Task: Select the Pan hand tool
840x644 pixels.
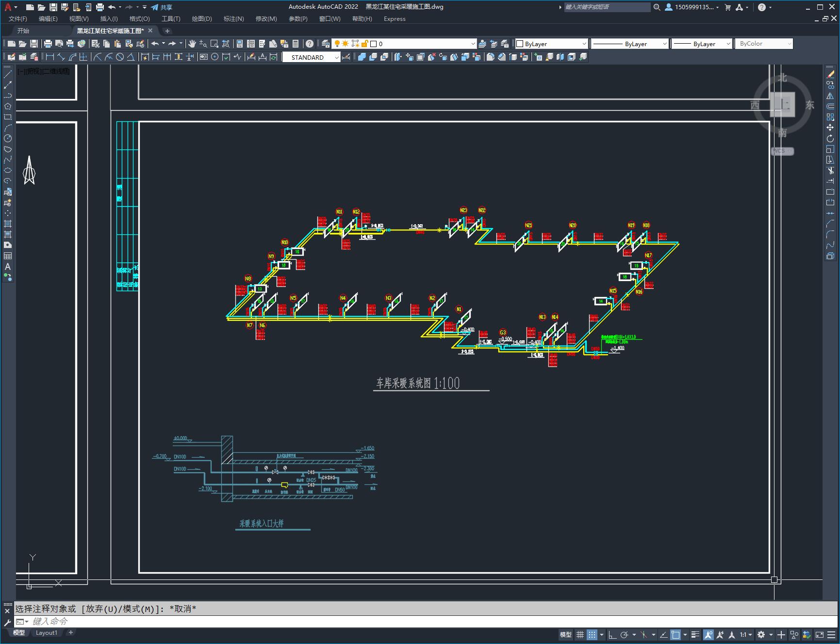Action: coord(192,44)
